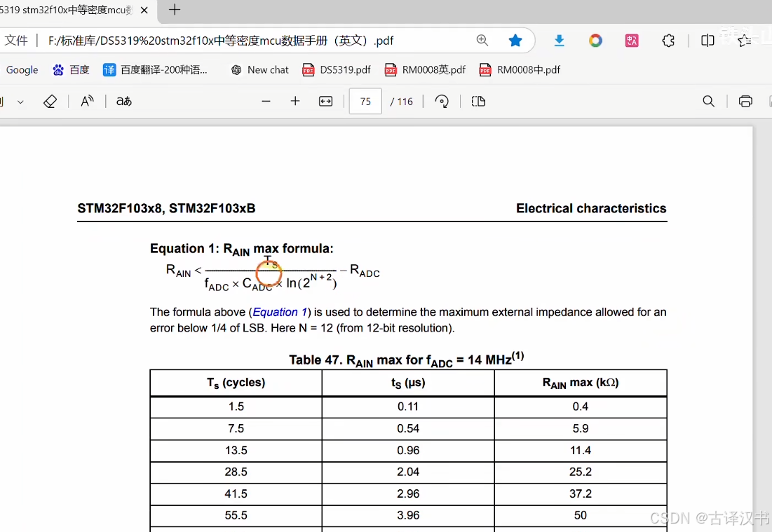This screenshot has width=772, height=532.
Task: Click the translate document icon
Action: (124, 102)
